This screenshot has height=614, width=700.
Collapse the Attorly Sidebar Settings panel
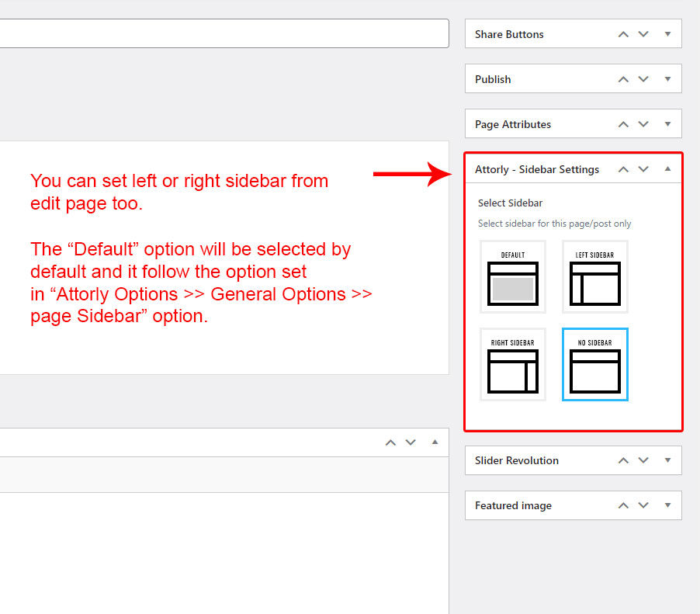(667, 169)
